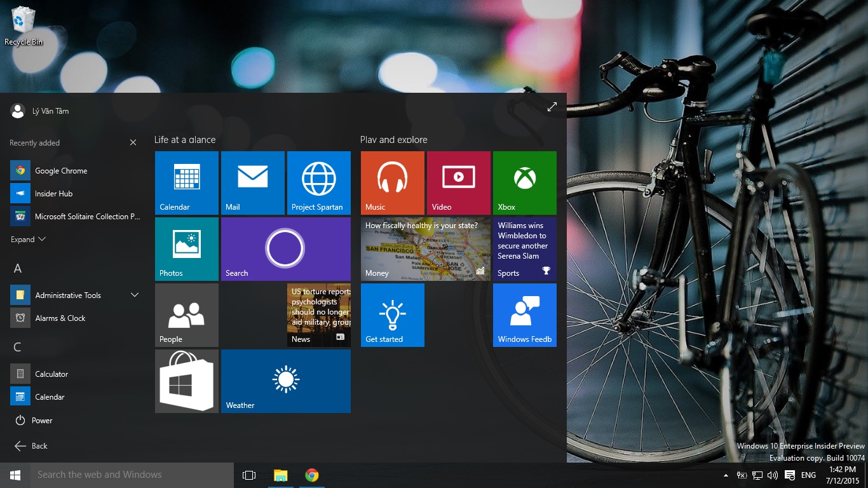The height and width of the screenshot is (488, 868).
Task: Select the Recycle Bin desktop icon
Action: (24, 26)
